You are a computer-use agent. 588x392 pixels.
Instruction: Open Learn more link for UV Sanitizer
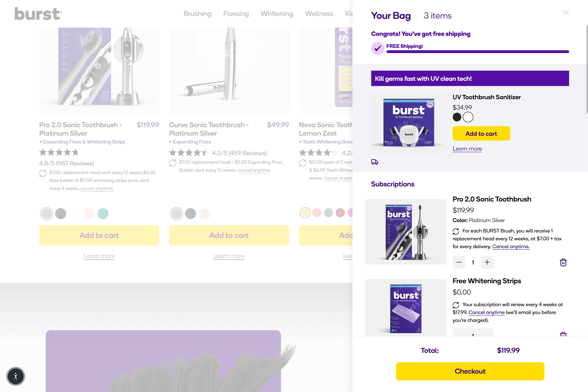click(x=467, y=149)
